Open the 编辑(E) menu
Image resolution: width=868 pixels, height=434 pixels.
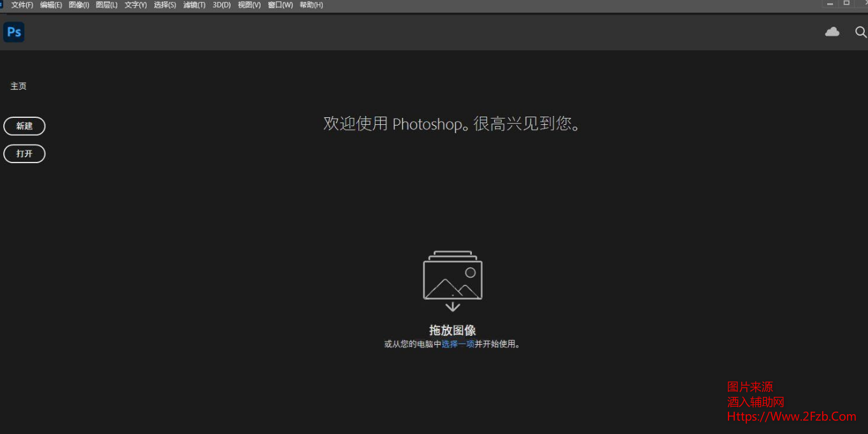coord(51,5)
